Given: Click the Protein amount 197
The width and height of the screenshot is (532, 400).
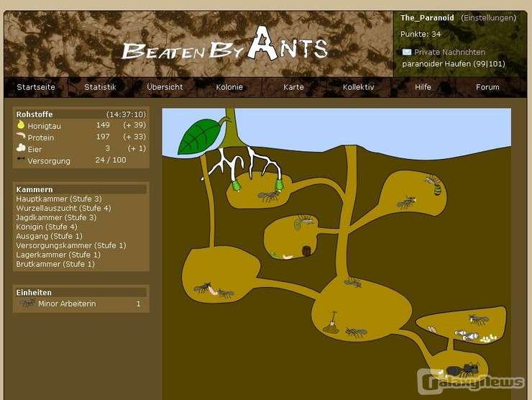Looking at the screenshot, I should tap(103, 137).
